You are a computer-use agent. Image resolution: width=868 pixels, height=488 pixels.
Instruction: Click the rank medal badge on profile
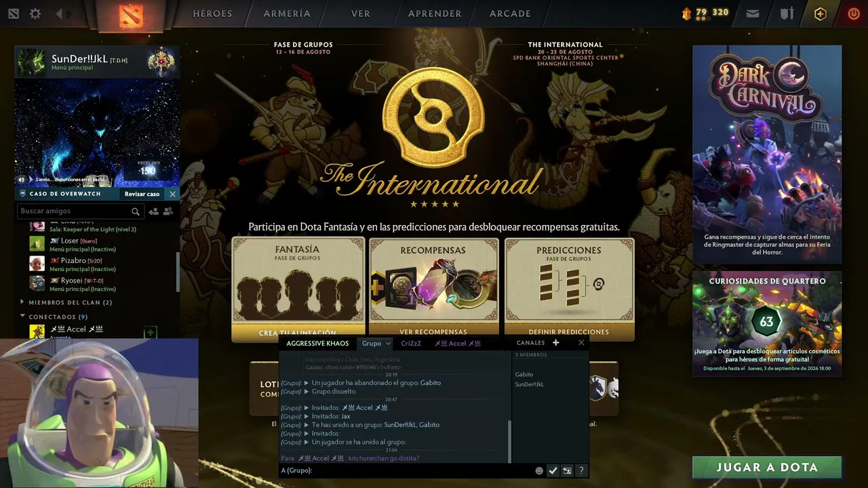[x=161, y=62]
